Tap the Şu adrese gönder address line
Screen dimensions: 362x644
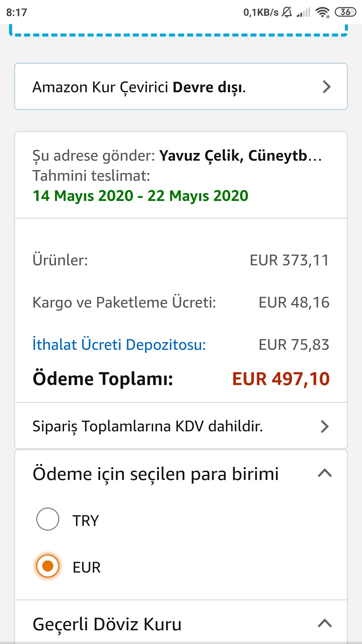point(177,156)
